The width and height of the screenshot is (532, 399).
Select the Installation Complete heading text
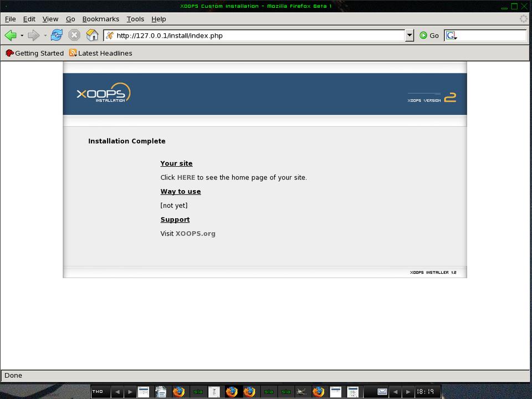point(127,141)
